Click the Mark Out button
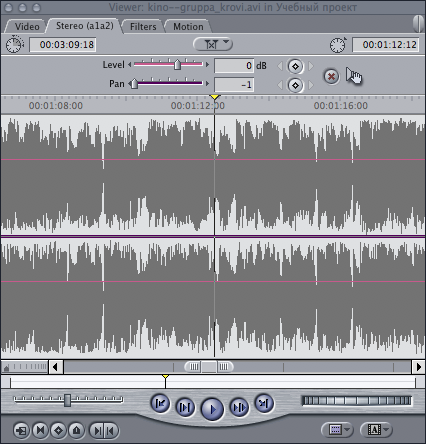This screenshot has width=426, height=444. coord(111,431)
